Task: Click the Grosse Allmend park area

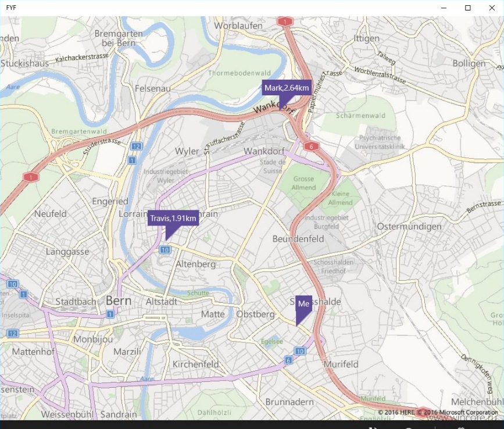Action: pyautogui.click(x=303, y=183)
